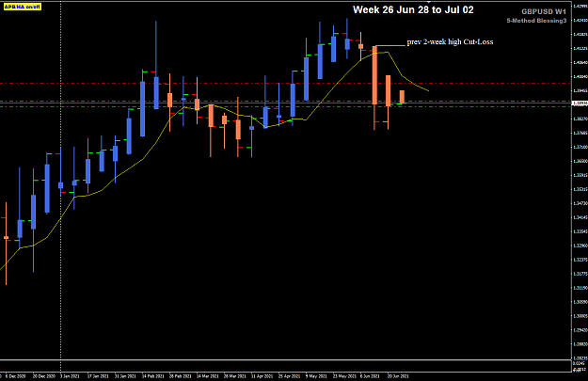Select the red dashed horizontal level line
Viewport: 588px width, 381px height.
tap(285, 83)
